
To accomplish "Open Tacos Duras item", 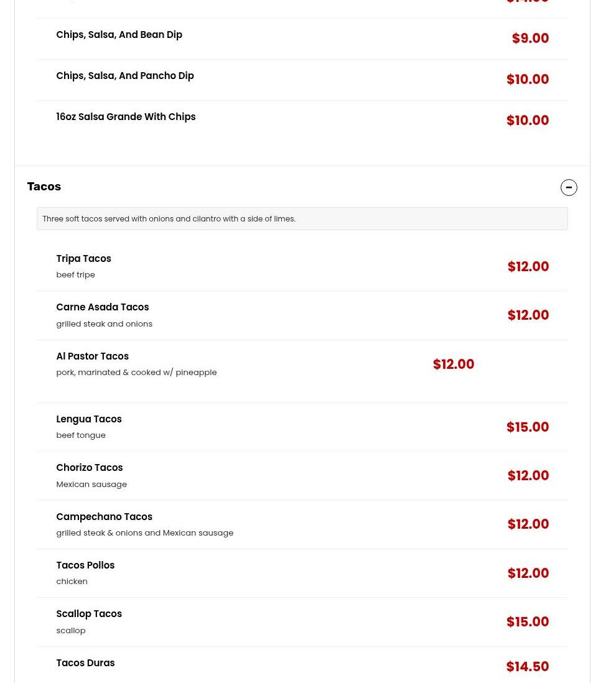I will pos(85,663).
